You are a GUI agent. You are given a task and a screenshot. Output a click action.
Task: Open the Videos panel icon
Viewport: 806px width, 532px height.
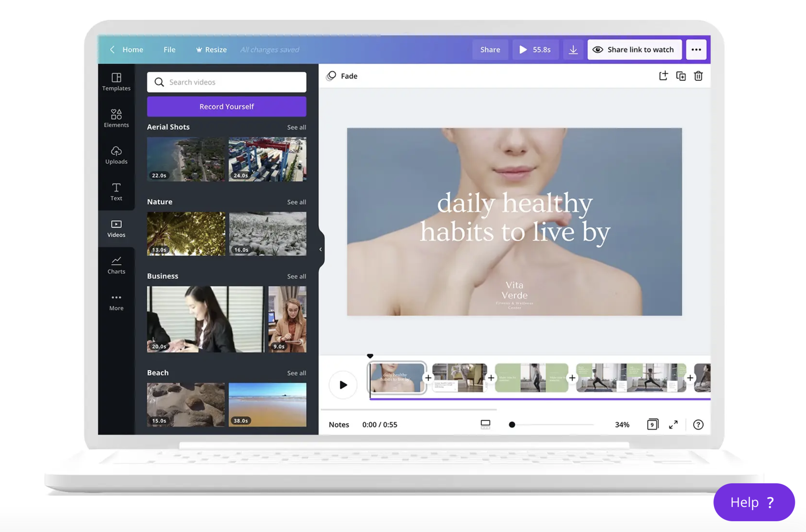pyautogui.click(x=116, y=228)
